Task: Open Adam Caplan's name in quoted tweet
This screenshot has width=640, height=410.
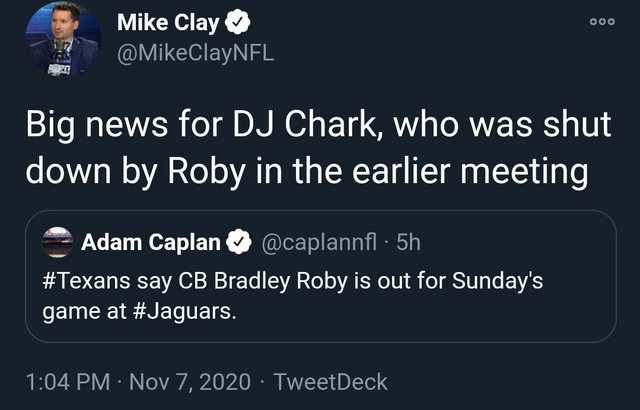Action: (152, 242)
